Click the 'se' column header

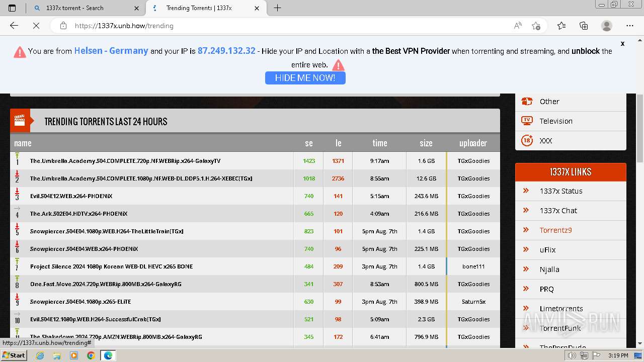[x=308, y=143]
